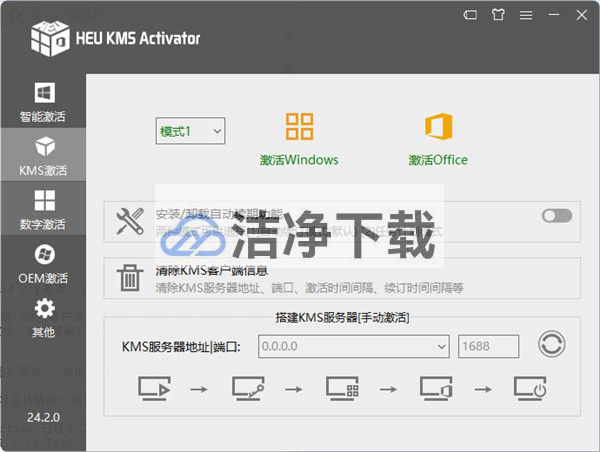Click the monitor with key icon

click(248, 388)
